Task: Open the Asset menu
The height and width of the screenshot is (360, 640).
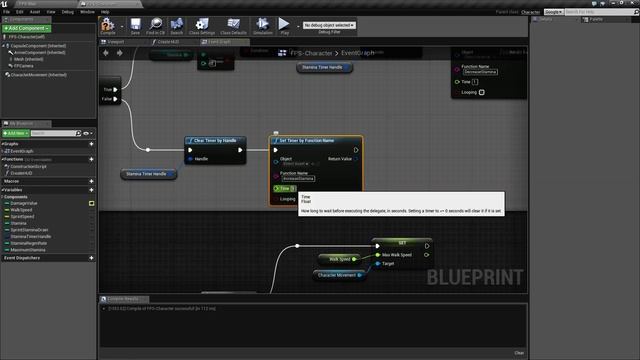Action: tap(35, 12)
